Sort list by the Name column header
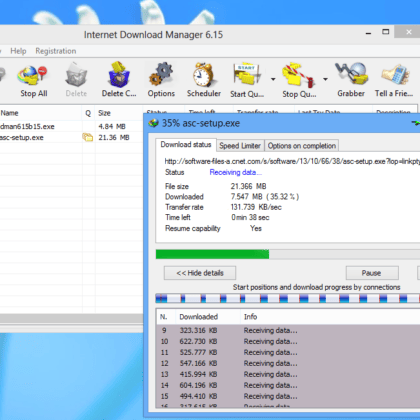420x420 pixels. coord(40,113)
